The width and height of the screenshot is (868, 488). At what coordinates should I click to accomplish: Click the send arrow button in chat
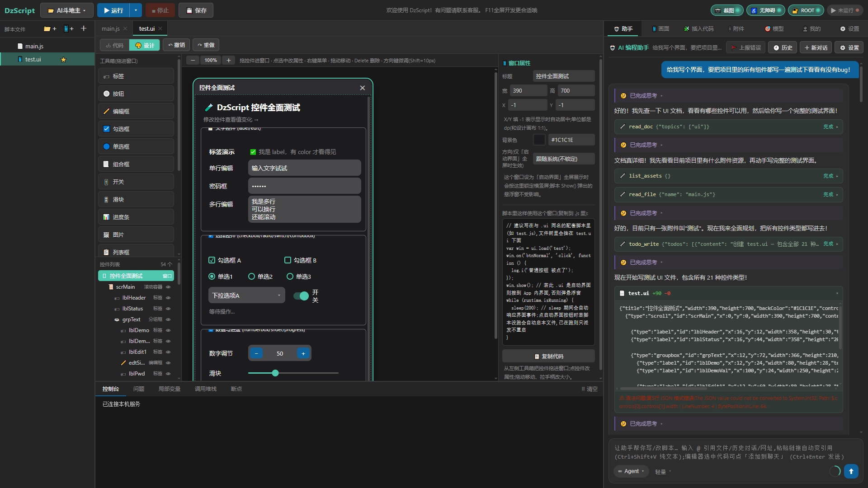pyautogui.click(x=851, y=471)
